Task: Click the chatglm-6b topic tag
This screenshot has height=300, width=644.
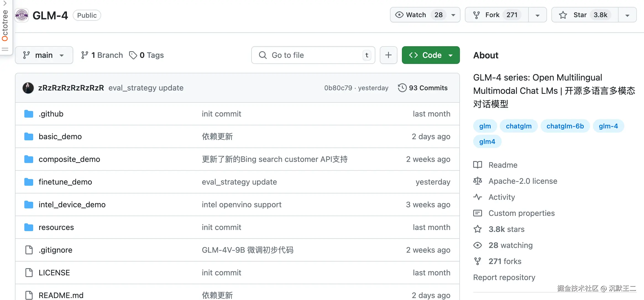Action: (565, 126)
